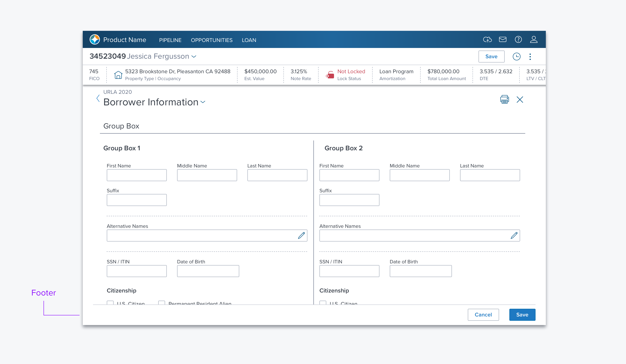Click Suffix field in Group Box 2
Viewport: 626px width, 364px height.
point(349,200)
